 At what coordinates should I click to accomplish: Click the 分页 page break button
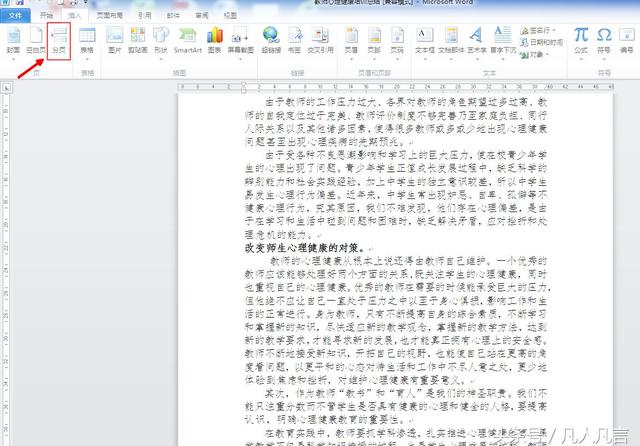59,41
